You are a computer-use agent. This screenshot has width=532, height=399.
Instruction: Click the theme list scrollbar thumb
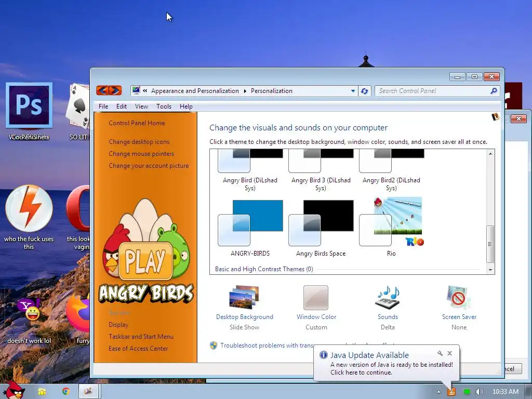[x=490, y=244]
